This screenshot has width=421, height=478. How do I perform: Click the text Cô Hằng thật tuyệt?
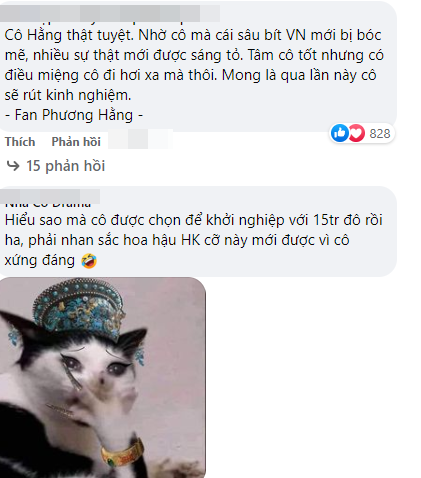pos(69,35)
